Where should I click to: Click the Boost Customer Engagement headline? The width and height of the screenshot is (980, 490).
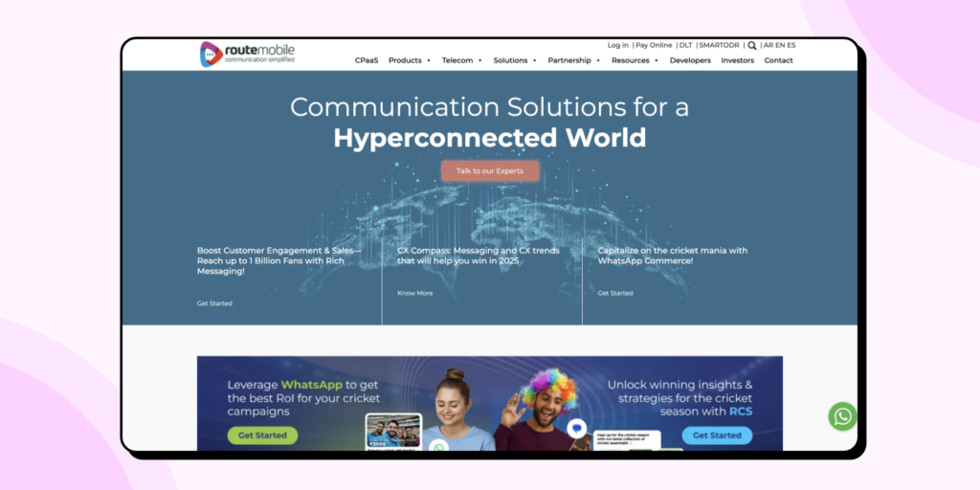tap(278, 260)
